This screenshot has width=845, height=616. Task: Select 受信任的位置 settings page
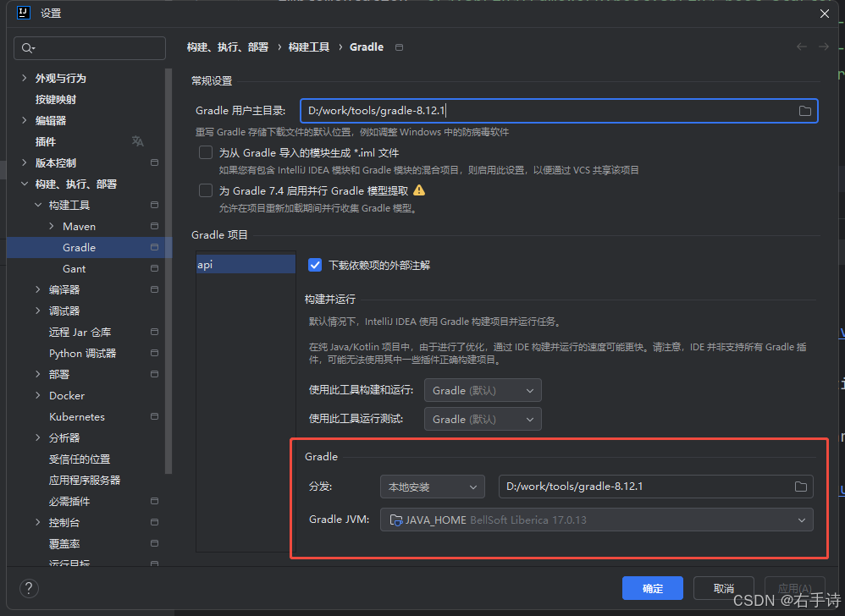[x=80, y=459]
